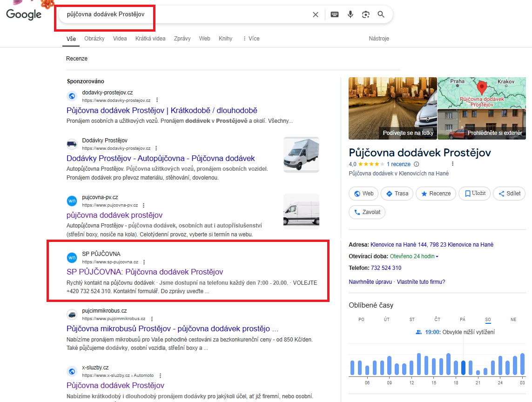532x402 pixels.
Task: Start voice search with the microphone icon
Action: (x=350, y=14)
